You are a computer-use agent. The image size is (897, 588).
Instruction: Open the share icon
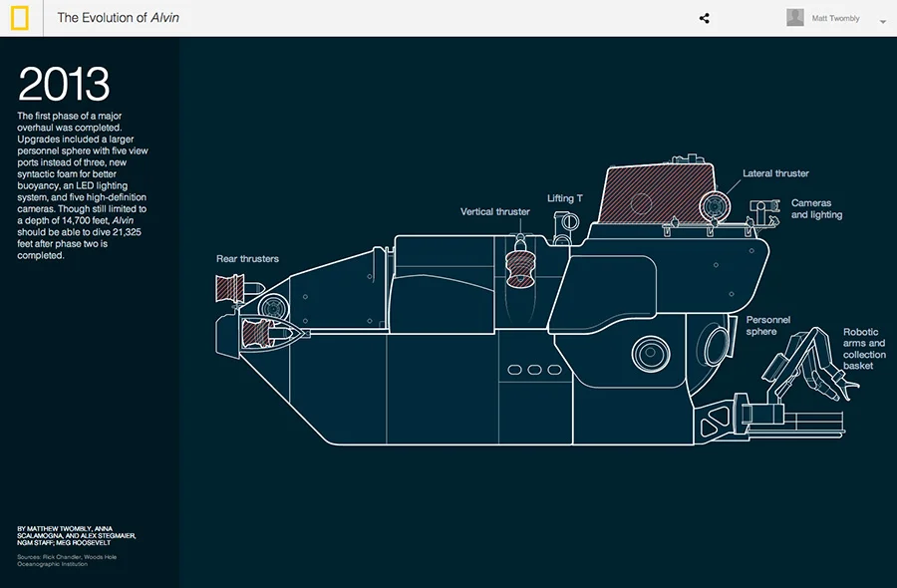[705, 18]
